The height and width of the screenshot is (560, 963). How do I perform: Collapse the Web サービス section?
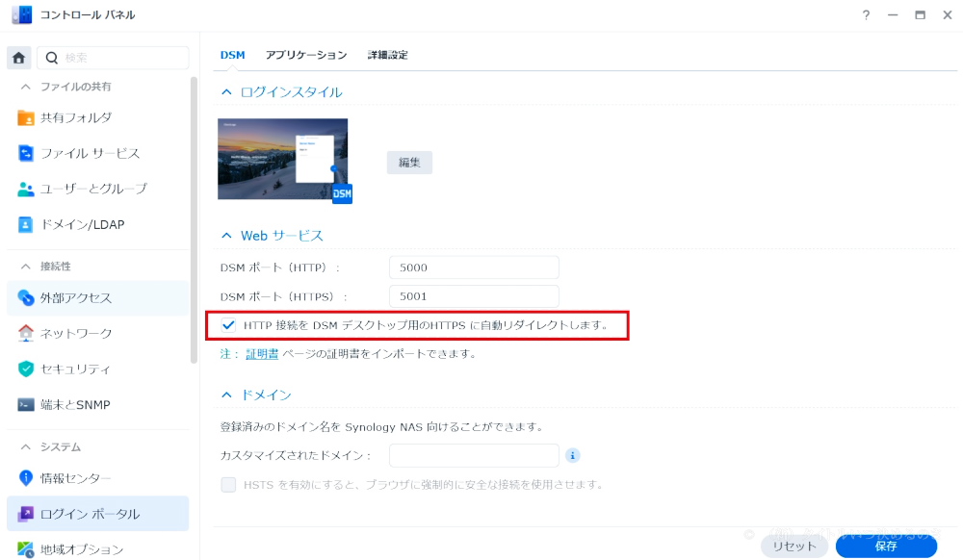[226, 236]
